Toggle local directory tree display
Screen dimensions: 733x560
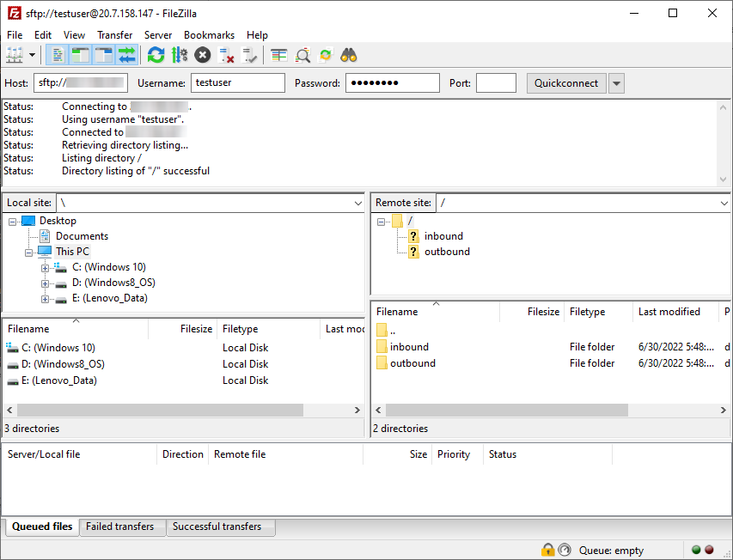click(81, 55)
